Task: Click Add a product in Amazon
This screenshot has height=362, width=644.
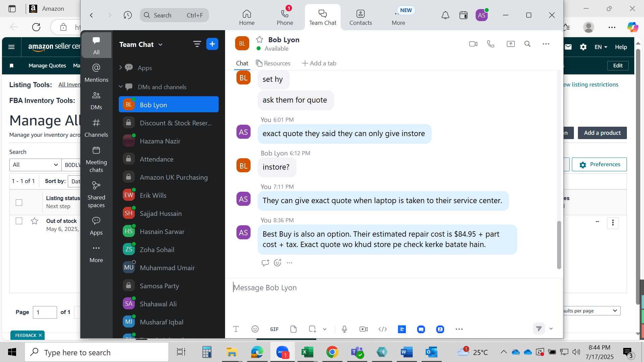Action: [602, 133]
